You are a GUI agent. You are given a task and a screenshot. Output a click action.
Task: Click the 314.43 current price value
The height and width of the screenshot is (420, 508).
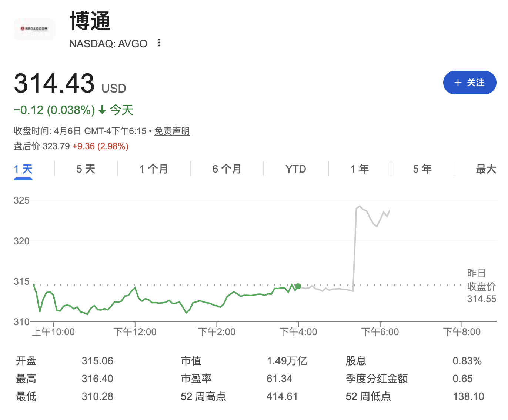[54, 83]
